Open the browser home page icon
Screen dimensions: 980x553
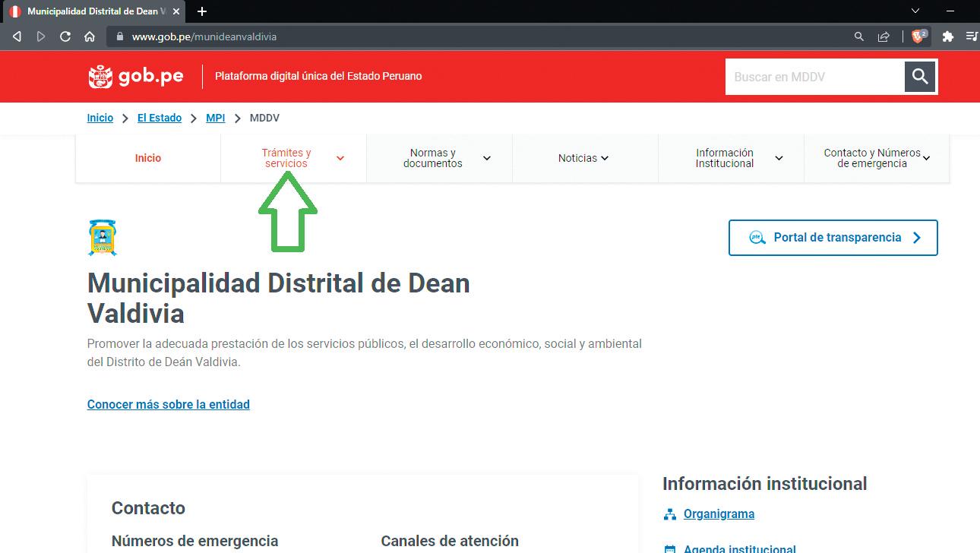pos(90,36)
